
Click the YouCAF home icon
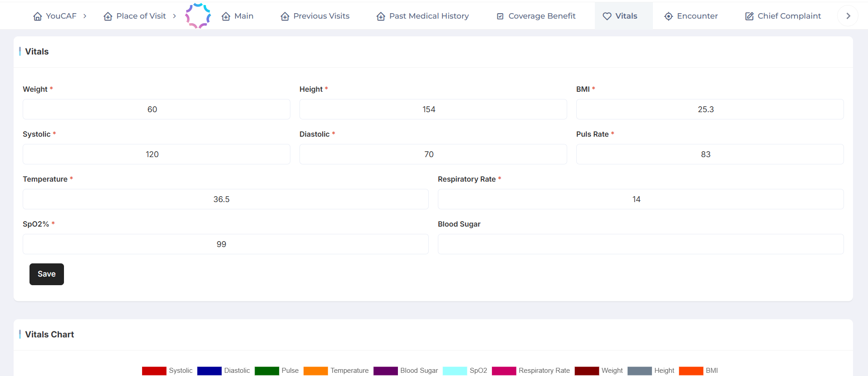(38, 16)
